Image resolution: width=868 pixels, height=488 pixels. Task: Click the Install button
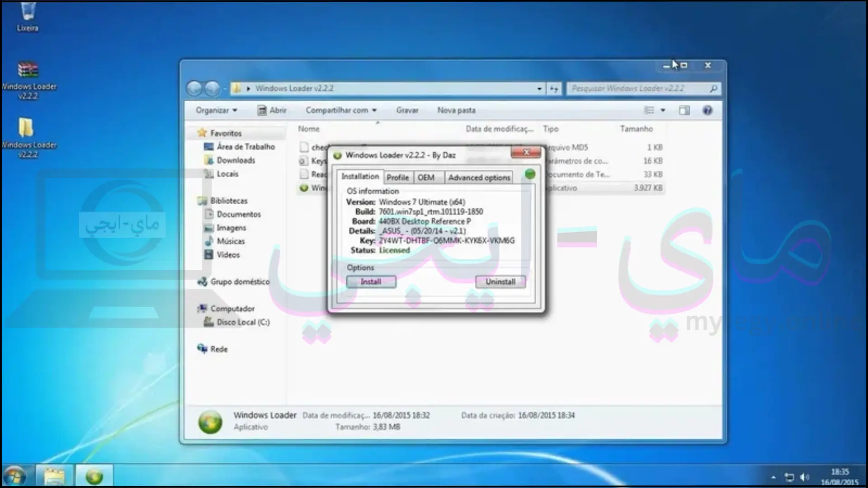click(x=371, y=282)
